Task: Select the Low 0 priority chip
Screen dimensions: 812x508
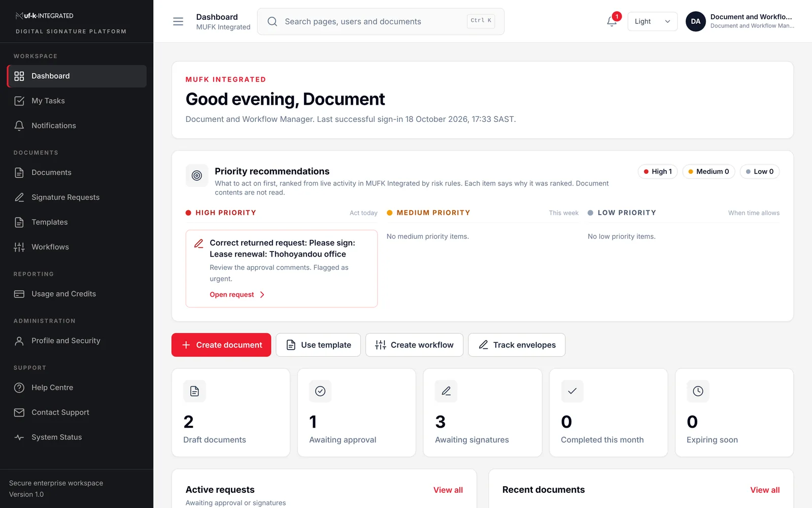Action: point(760,172)
